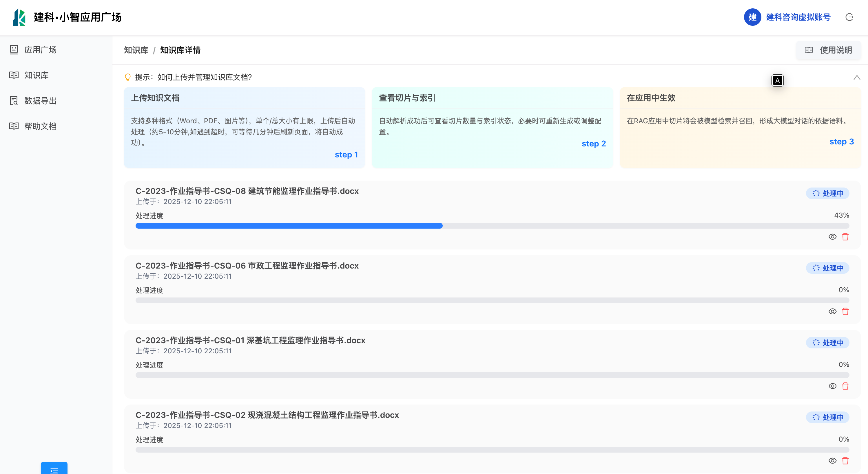Click the 使用说明 button

[x=829, y=50]
